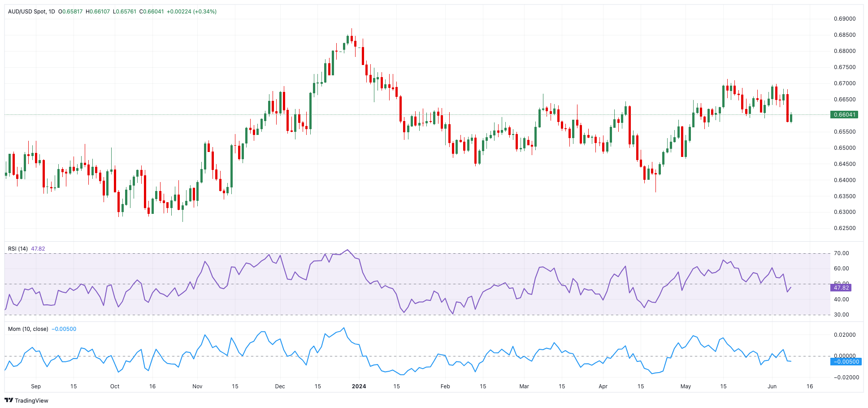Click the 0.65000 price axis label
Image resolution: width=868 pixels, height=408 pixels.
click(x=845, y=148)
